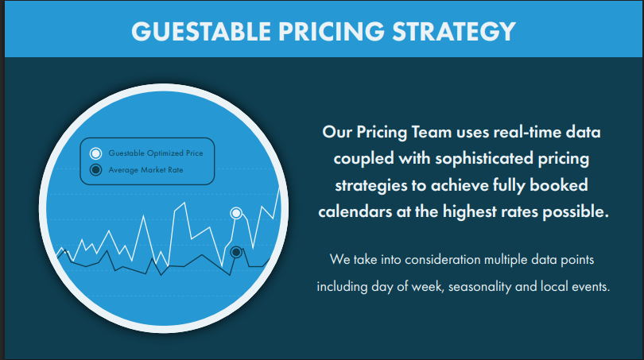Click the white Guestable Optimized Price legend circle

coord(95,153)
